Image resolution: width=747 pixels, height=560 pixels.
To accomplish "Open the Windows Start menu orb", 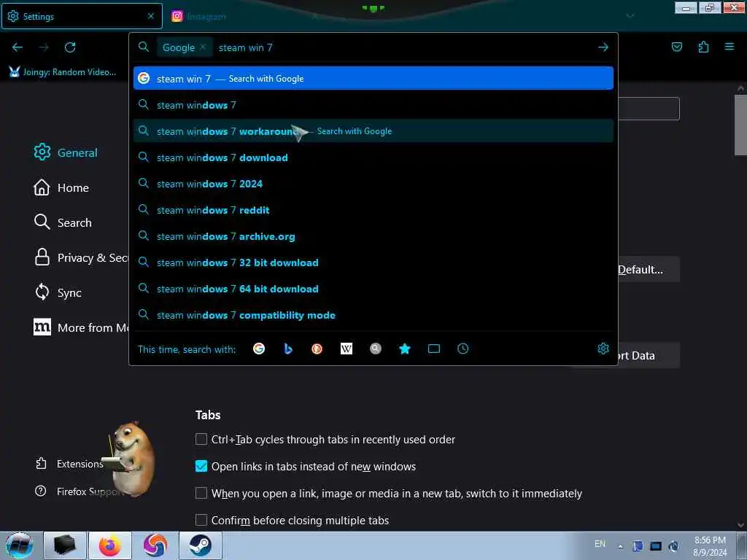I will pyautogui.click(x=20, y=545).
